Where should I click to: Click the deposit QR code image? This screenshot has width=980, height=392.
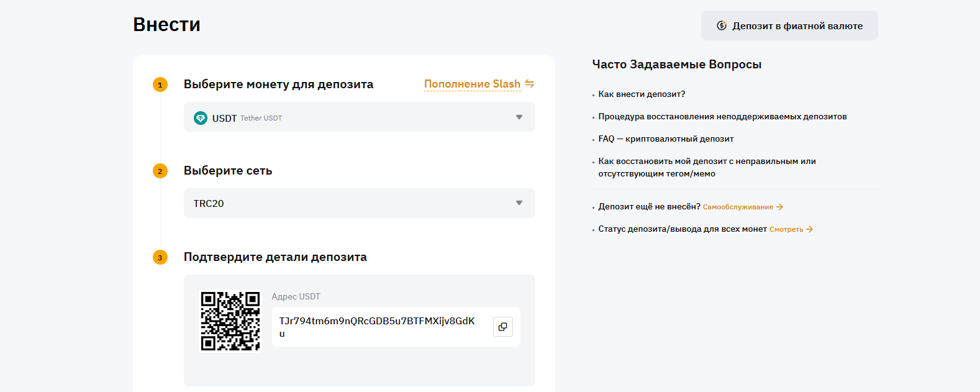click(x=230, y=321)
